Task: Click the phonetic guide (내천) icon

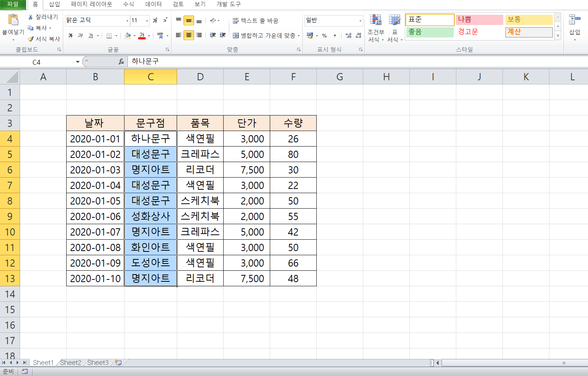Action: [x=160, y=36]
